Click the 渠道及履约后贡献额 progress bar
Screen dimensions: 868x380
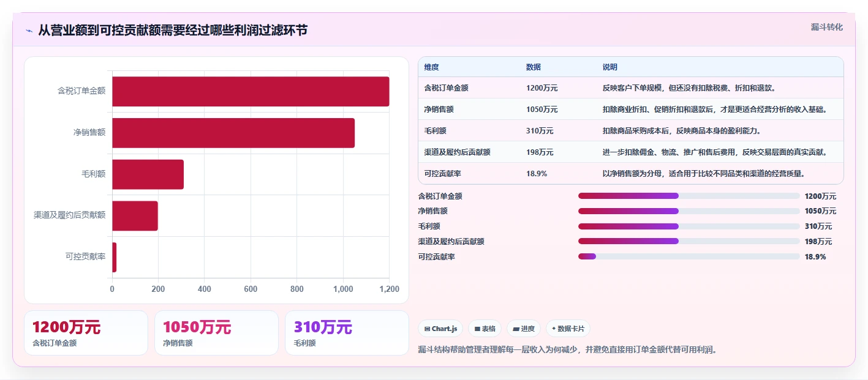689,241
